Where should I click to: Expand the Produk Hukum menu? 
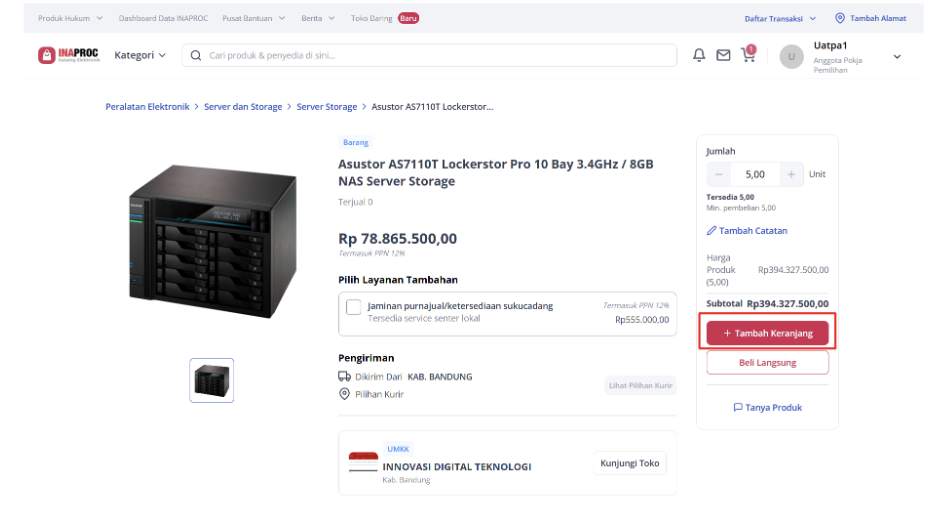tap(71, 18)
